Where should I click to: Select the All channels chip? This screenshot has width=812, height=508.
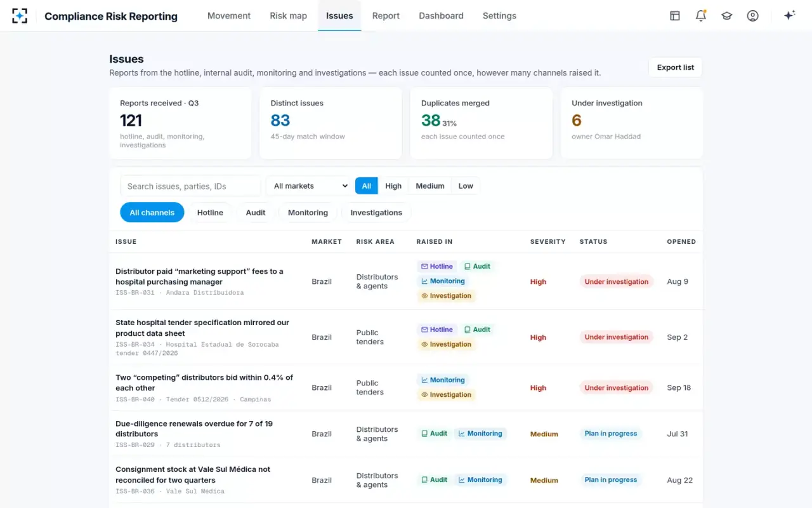coord(152,213)
